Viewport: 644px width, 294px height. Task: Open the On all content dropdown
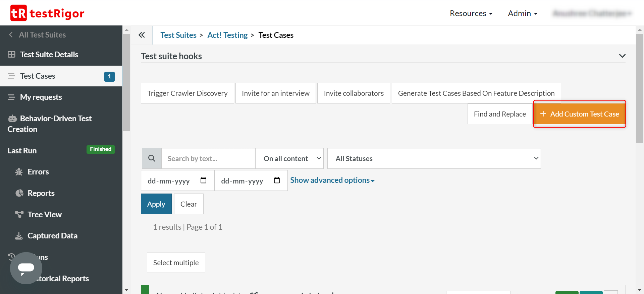289,158
